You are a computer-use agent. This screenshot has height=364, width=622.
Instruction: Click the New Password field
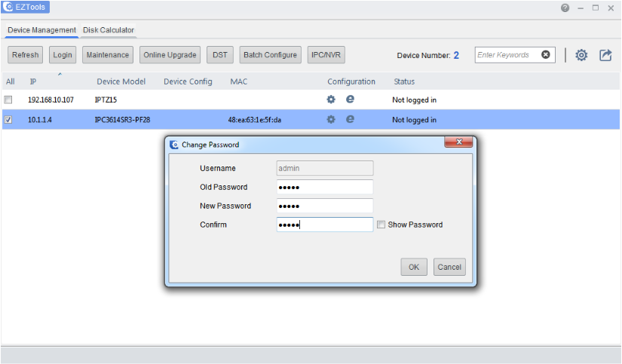(325, 206)
